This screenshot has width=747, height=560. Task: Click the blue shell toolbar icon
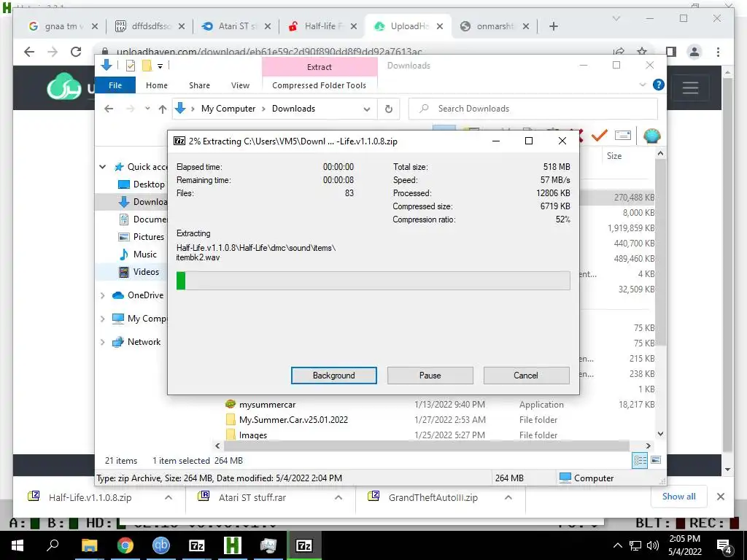coord(651,136)
